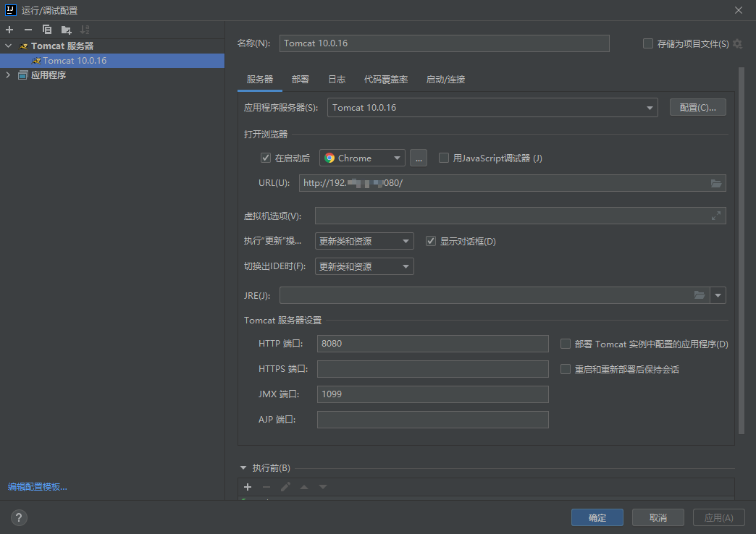Open edit configuration templates link

[38, 487]
